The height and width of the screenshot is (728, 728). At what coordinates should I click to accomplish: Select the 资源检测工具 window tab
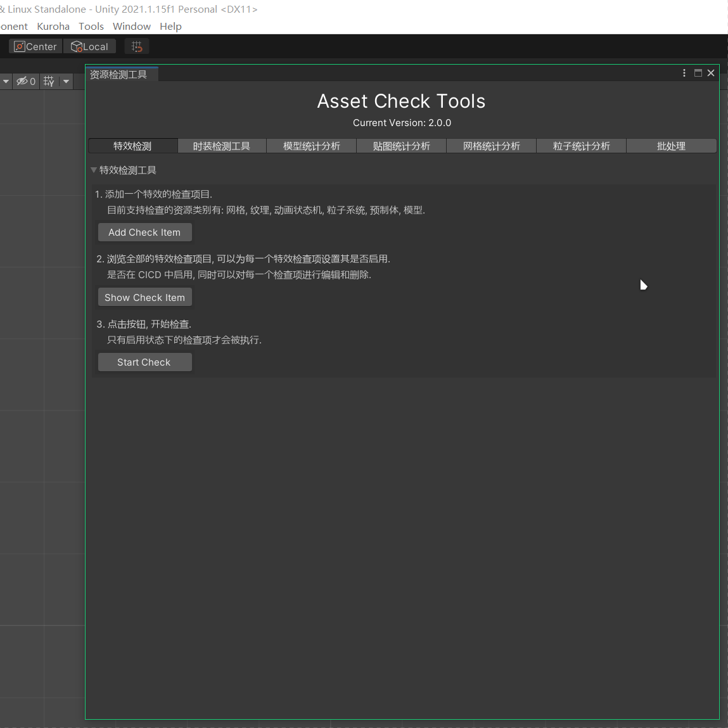pyautogui.click(x=120, y=73)
